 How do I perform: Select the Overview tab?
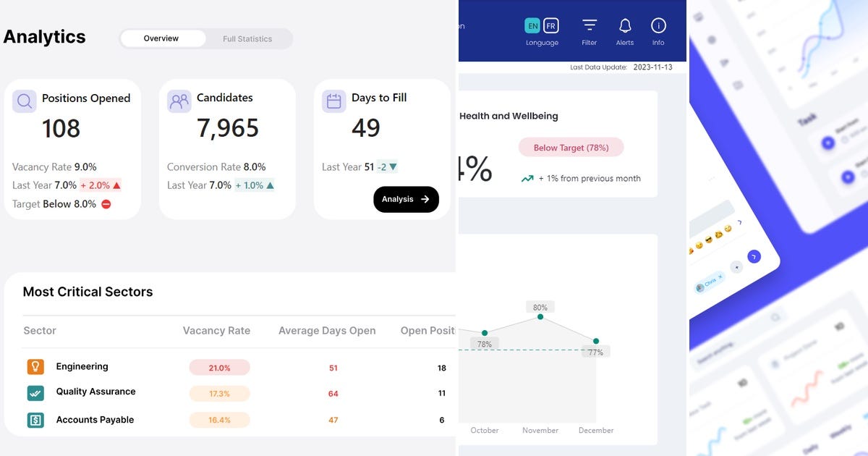(161, 38)
